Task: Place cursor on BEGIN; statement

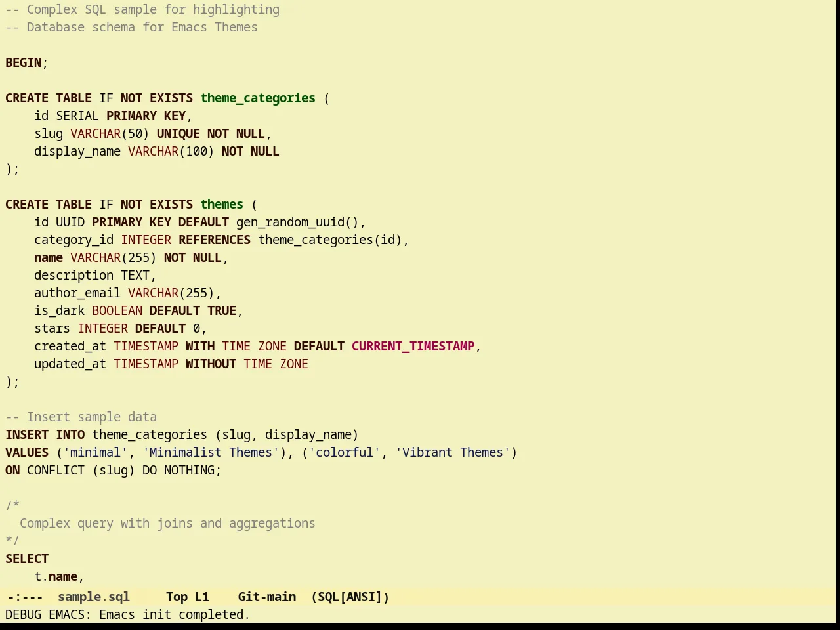Action: point(27,63)
